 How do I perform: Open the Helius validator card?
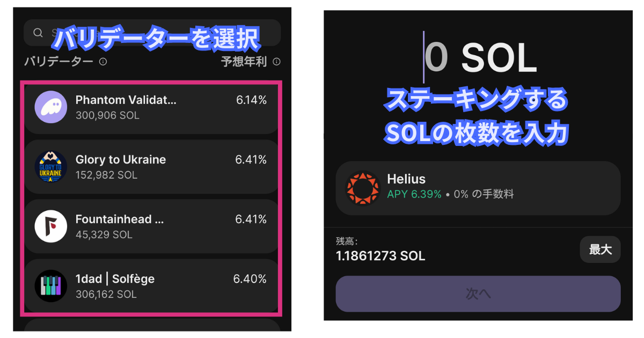pyautogui.click(x=478, y=188)
